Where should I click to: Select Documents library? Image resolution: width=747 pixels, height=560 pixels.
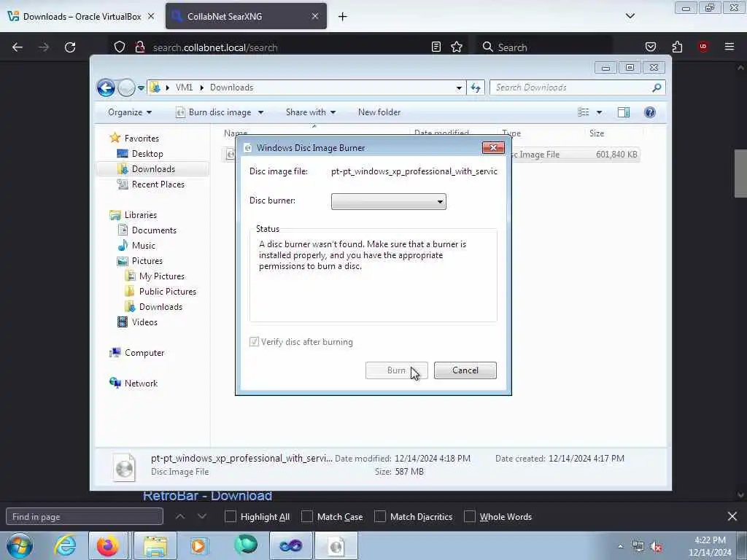click(154, 230)
